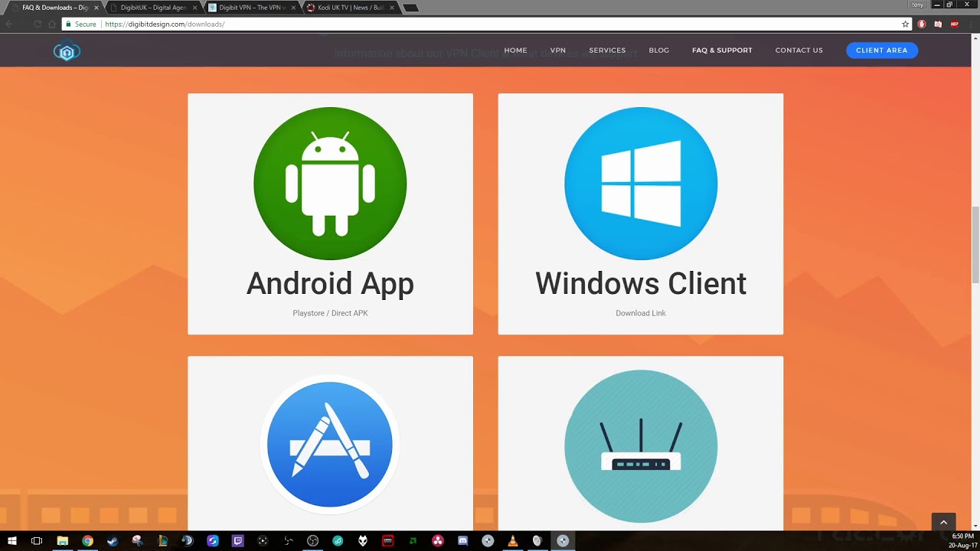Click the Download Link text
This screenshot has width=980, height=551.
coord(641,313)
